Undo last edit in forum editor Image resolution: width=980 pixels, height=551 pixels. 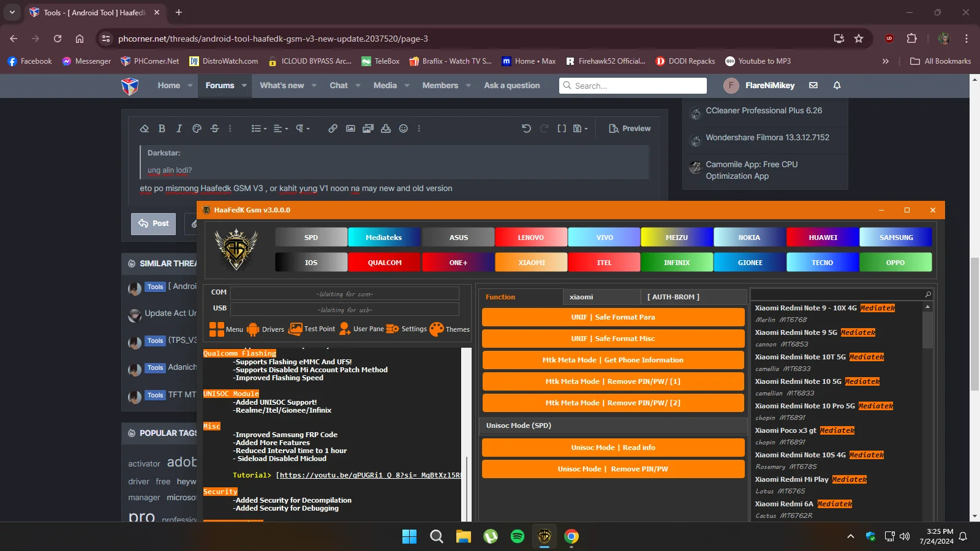click(x=526, y=129)
